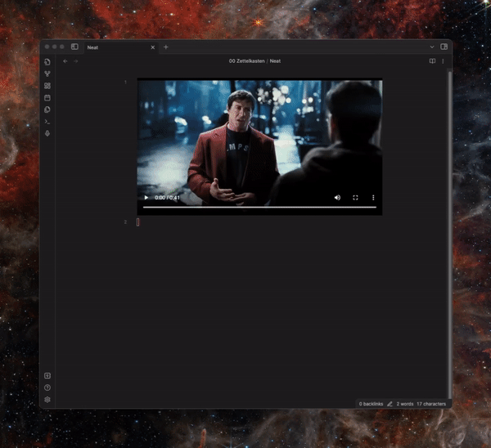Toggle the left sidebar
The width and height of the screenshot is (491, 448).
[74, 47]
